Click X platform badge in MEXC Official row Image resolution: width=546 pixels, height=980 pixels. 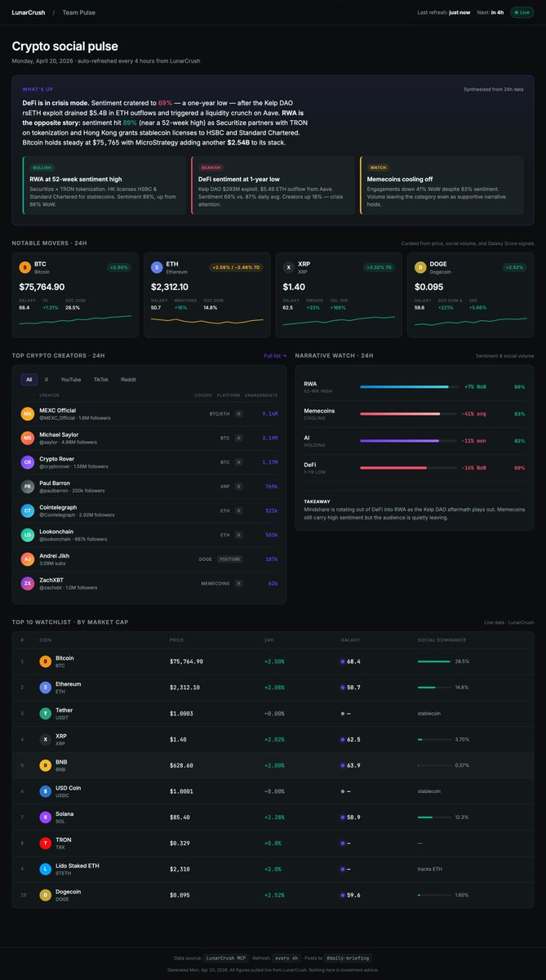(x=239, y=414)
